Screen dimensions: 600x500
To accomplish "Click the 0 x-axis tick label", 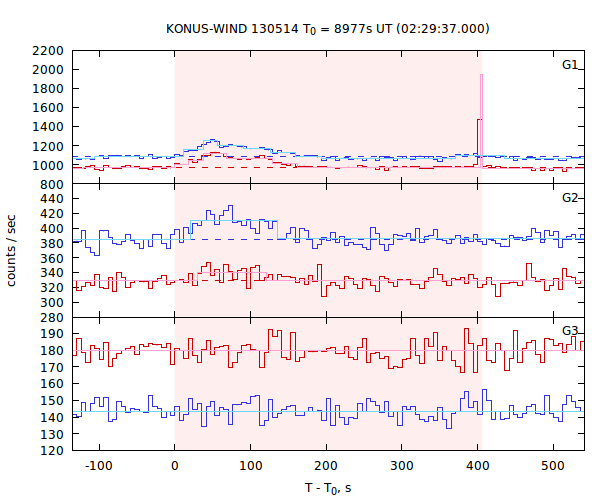I will pos(175,466).
